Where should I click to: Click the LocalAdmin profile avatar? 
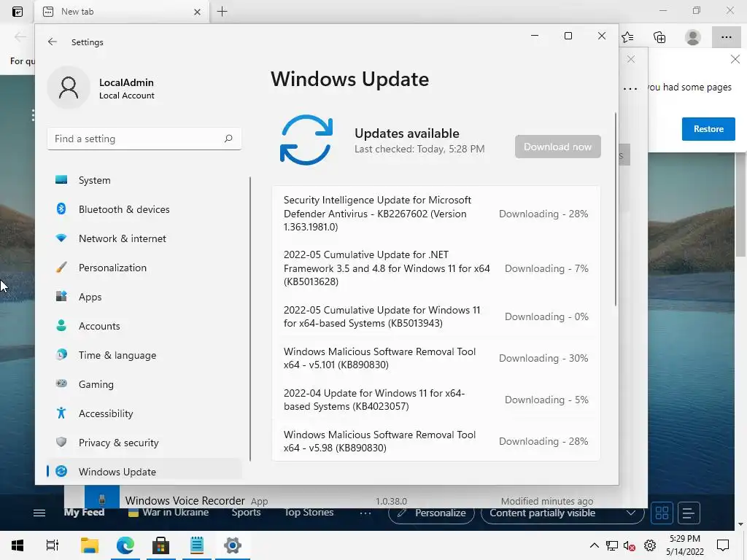pyautogui.click(x=69, y=87)
